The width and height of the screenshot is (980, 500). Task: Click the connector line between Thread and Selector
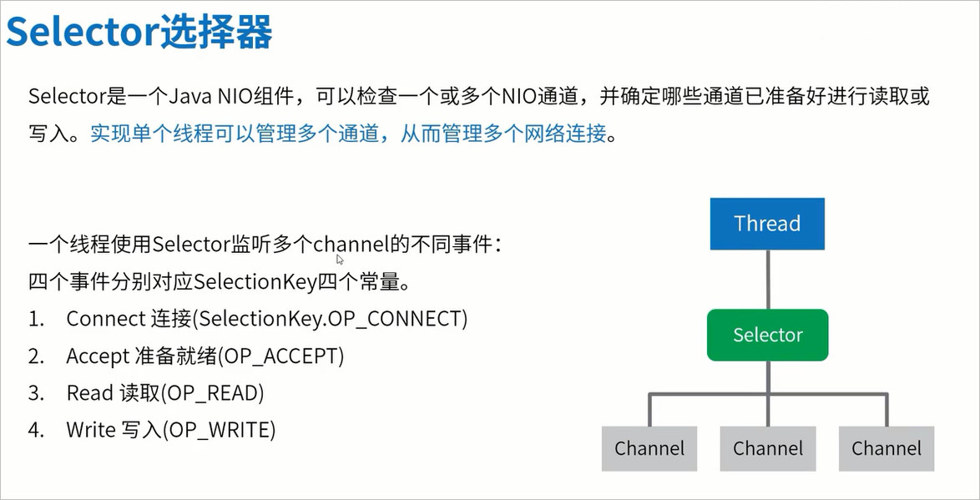tap(767, 280)
